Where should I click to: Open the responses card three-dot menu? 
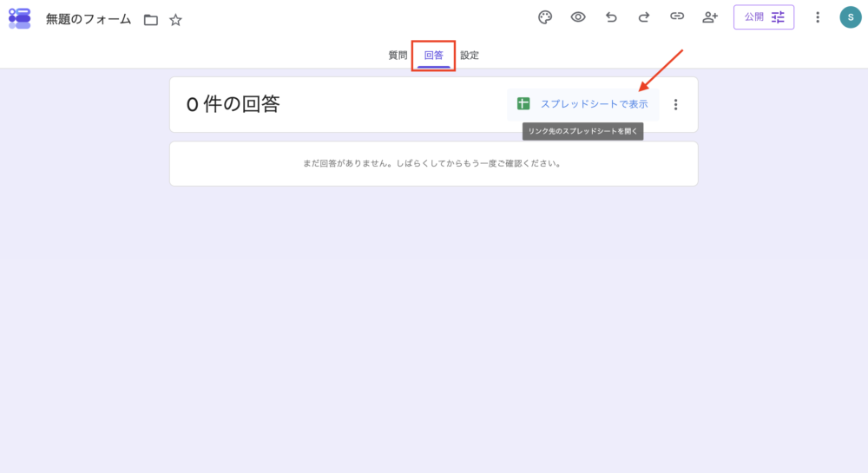click(675, 104)
